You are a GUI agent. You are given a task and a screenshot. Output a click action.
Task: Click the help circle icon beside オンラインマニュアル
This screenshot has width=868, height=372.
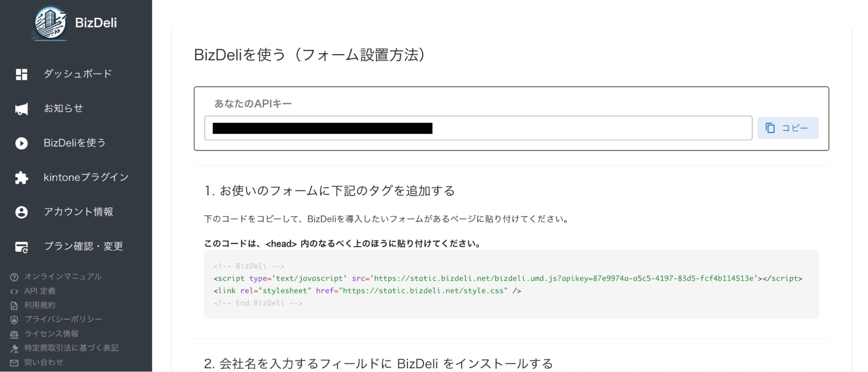(14, 277)
